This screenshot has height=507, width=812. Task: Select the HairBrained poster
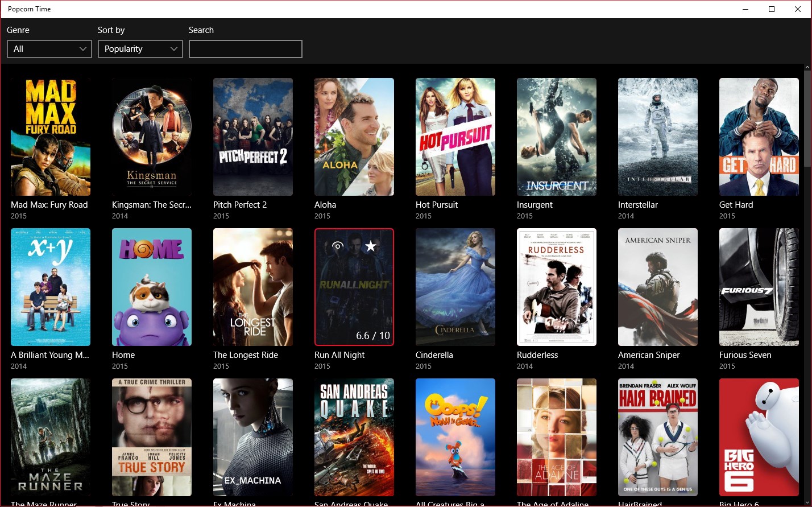tap(658, 438)
